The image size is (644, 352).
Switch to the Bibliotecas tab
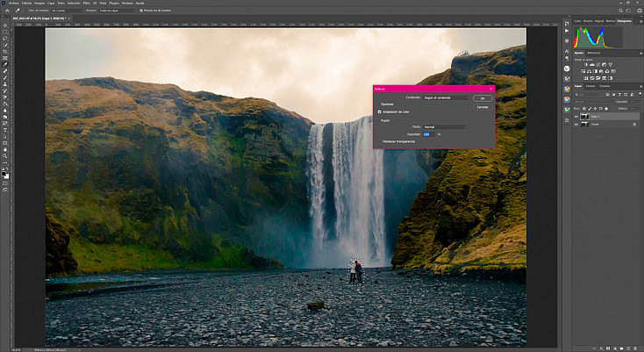(593, 53)
